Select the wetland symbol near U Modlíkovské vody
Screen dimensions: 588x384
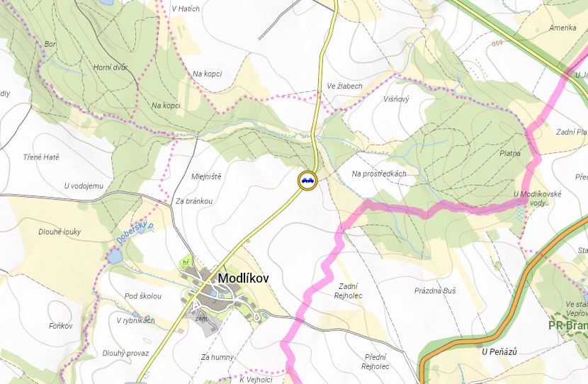(x=521, y=215)
